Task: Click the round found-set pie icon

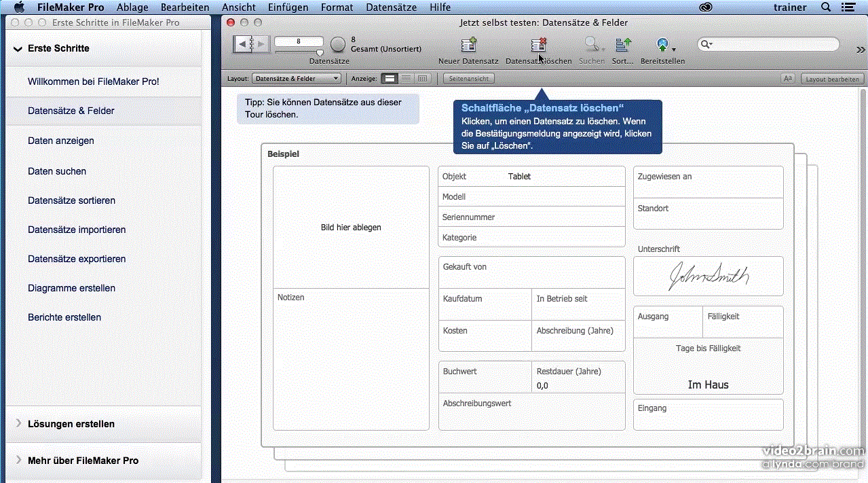Action: tap(338, 45)
